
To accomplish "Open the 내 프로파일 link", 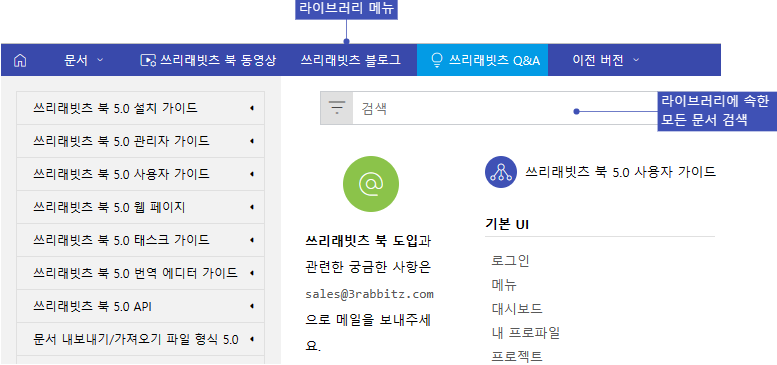I will tap(525, 332).
